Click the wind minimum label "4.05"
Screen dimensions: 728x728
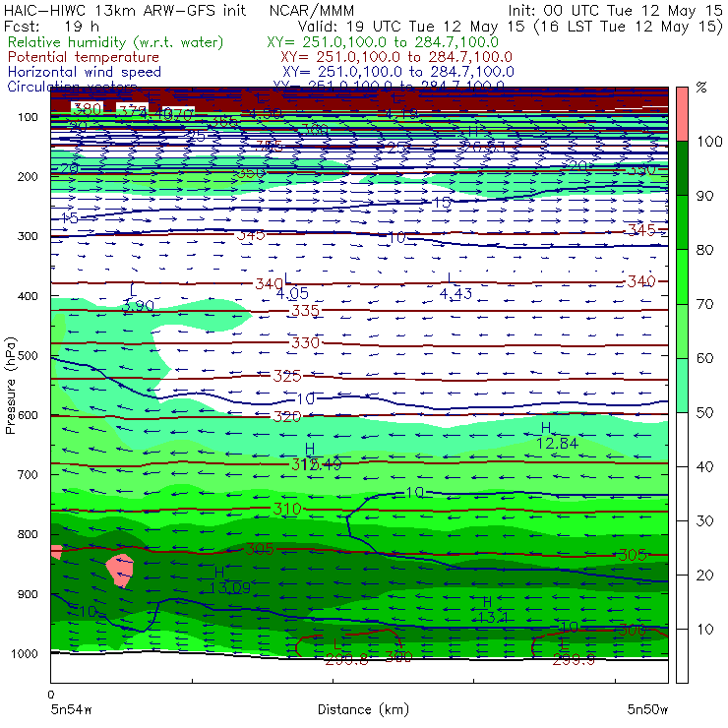[292, 293]
